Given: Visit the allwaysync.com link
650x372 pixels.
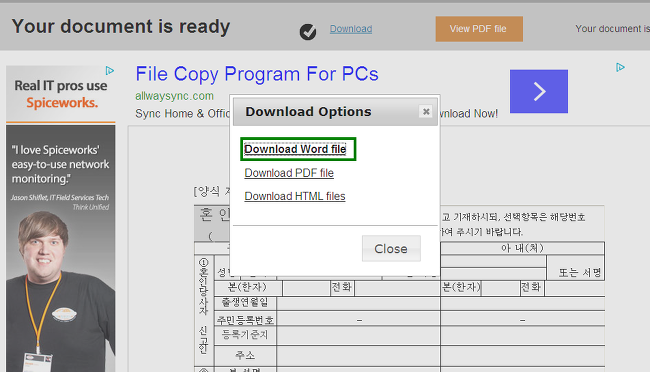Looking at the screenshot, I should click(175, 96).
